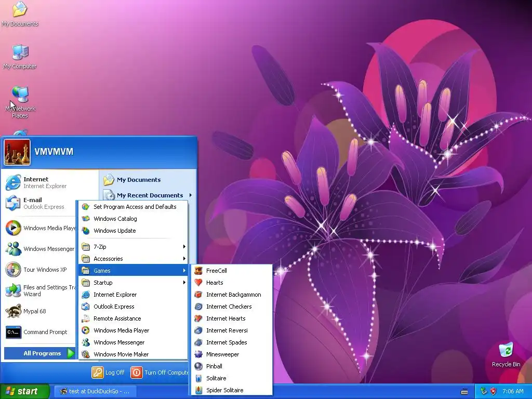Click the Pinball ball icon
This screenshot has height=399, width=532.
198,366
